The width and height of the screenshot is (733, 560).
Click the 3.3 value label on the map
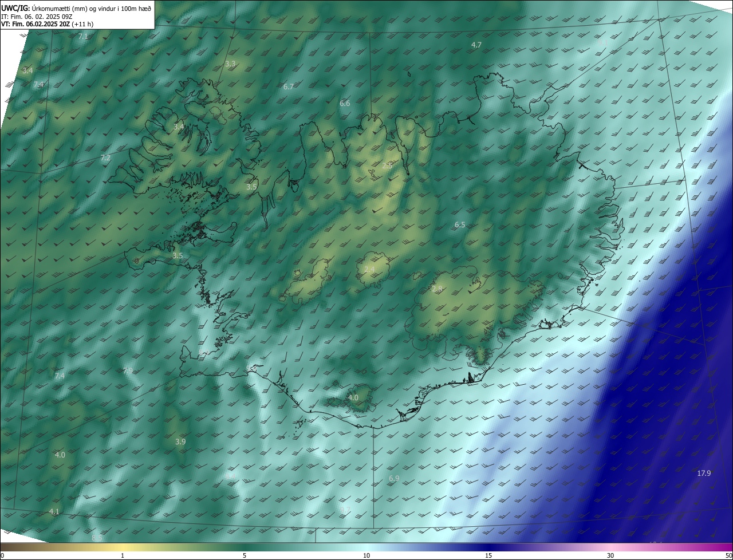pyautogui.click(x=230, y=64)
